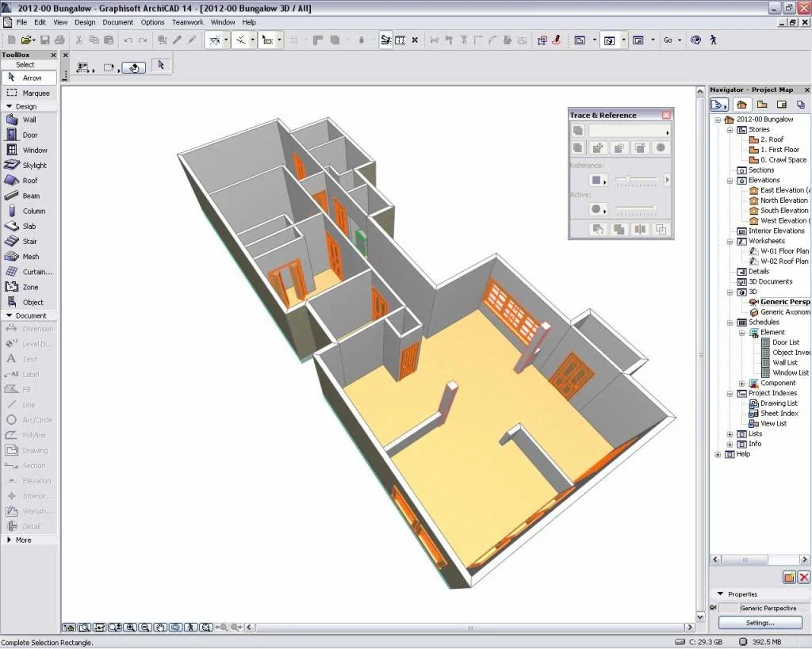Click the delete red X in Navigator
812x649 pixels.
click(x=804, y=577)
